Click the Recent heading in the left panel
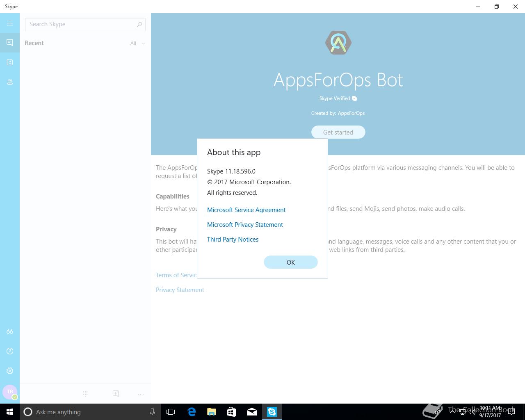 coord(34,43)
